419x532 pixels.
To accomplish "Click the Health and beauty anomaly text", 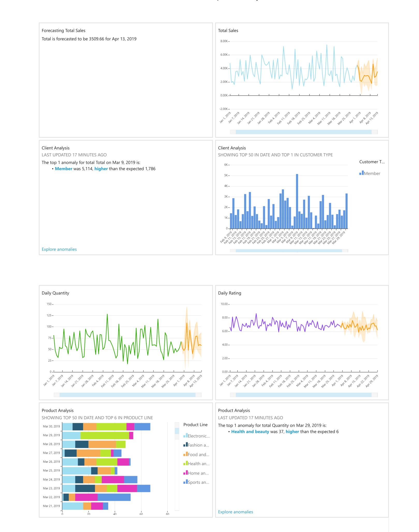I will [250, 431].
